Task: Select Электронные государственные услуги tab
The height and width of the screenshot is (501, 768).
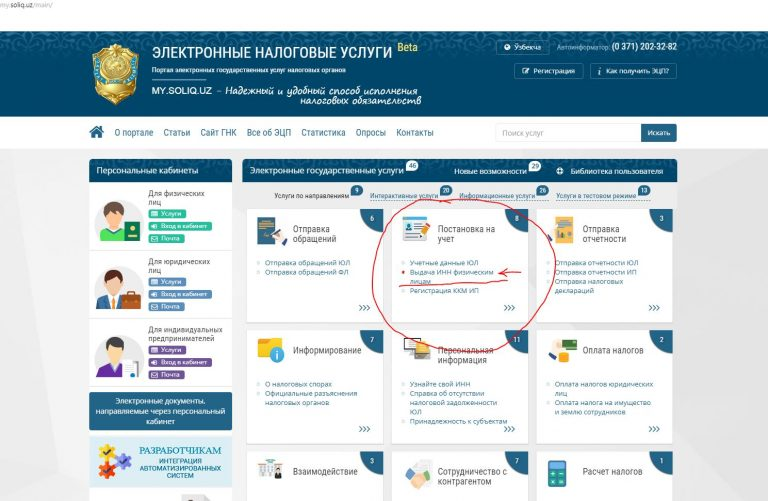Action: 327,170
